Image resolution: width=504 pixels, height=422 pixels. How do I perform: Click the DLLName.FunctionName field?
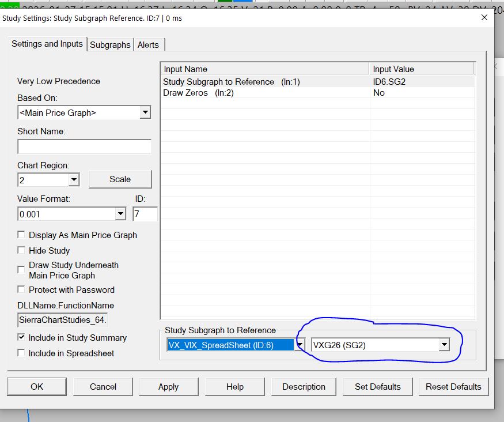coord(62,320)
